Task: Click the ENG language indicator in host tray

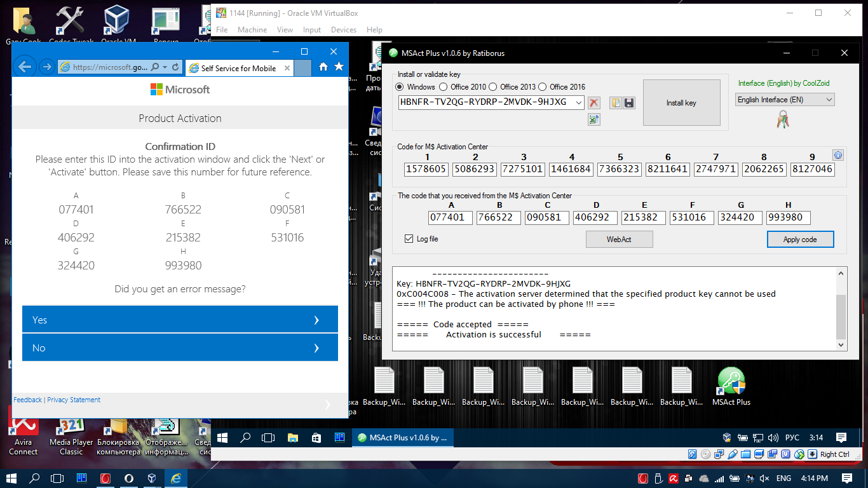Action: pos(783,478)
